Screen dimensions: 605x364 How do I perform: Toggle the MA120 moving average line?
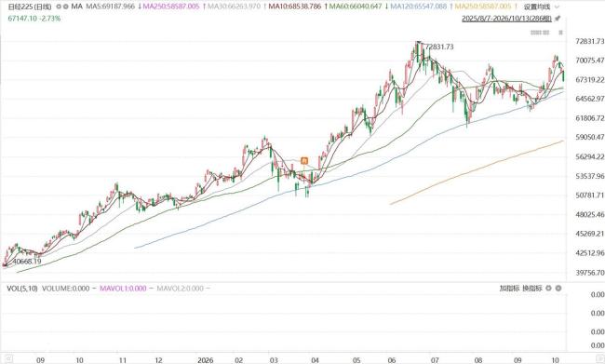(419, 7)
